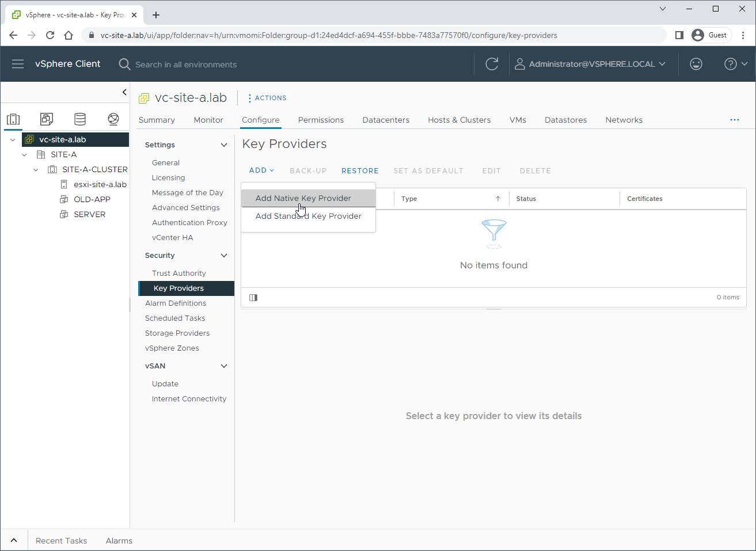Viewport: 756px width, 551px height.
Task: Collapse the vSAN section
Action: [x=224, y=366]
